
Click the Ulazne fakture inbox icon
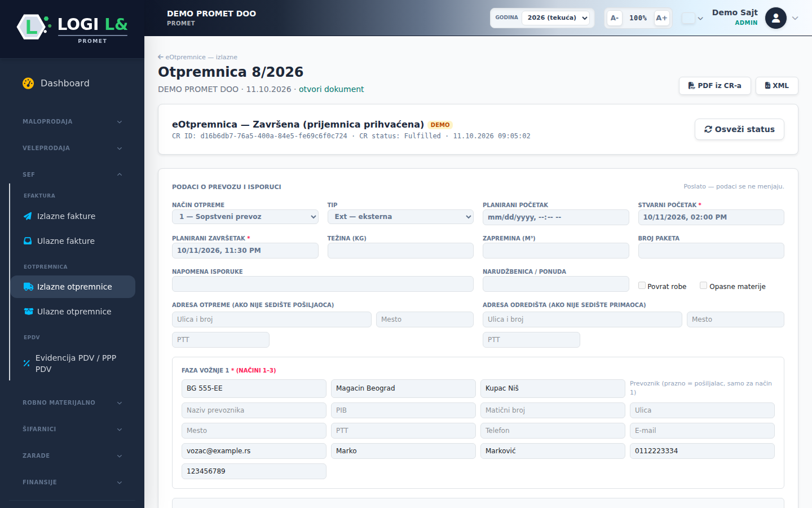coord(28,241)
